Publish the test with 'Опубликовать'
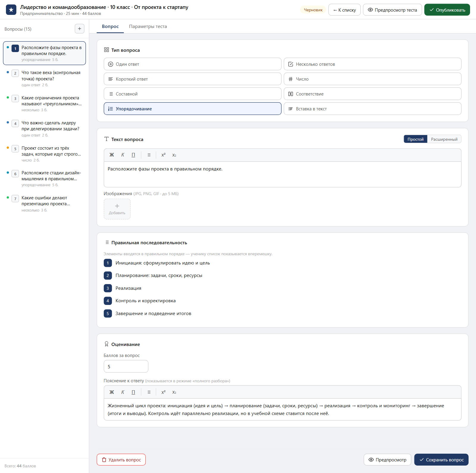The image size is (476, 473). pos(447,10)
